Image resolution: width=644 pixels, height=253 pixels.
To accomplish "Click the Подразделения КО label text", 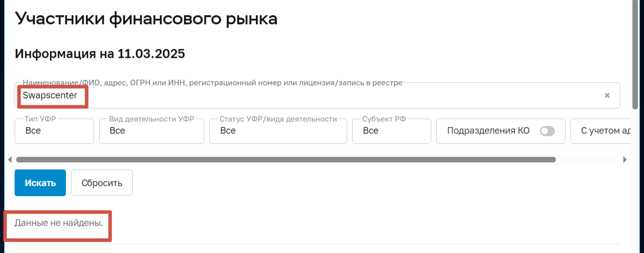I will [x=488, y=131].
